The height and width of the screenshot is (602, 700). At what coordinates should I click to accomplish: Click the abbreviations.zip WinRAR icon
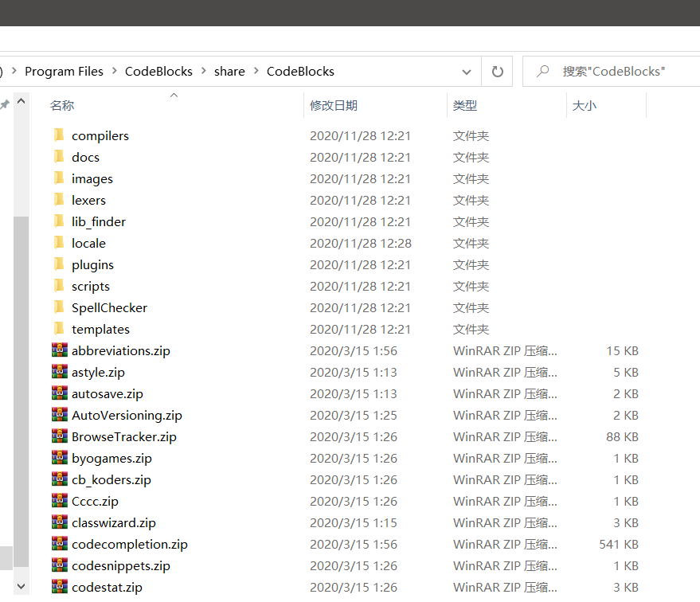tap(60, 350)
